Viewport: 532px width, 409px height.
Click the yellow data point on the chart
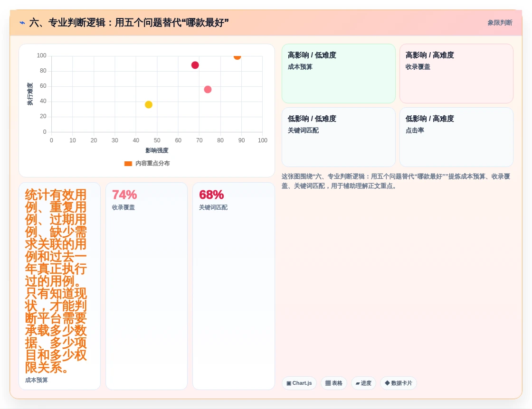click(x=149, y=105)
